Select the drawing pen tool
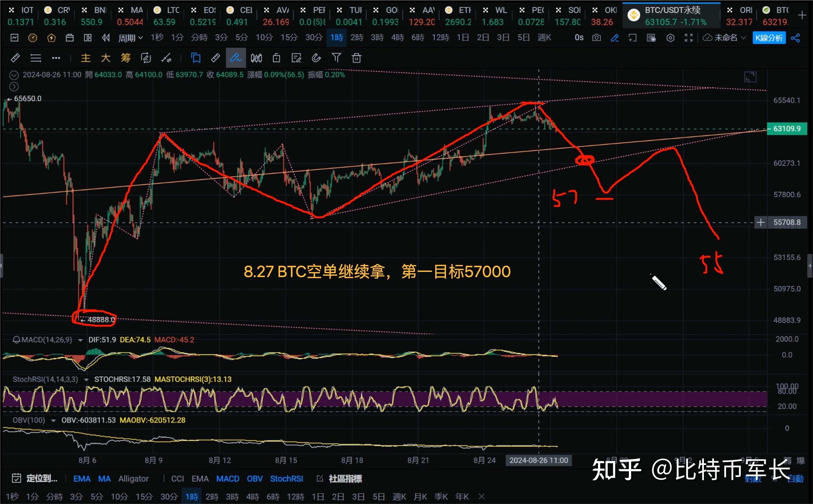 pos(236,58)
